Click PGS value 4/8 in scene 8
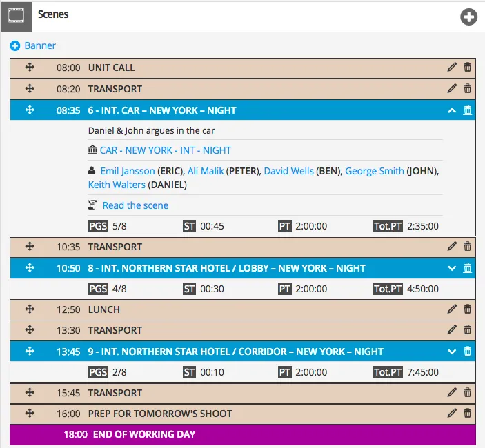The height and width of the screenshot is (448, 485). [x=119, y=289]
